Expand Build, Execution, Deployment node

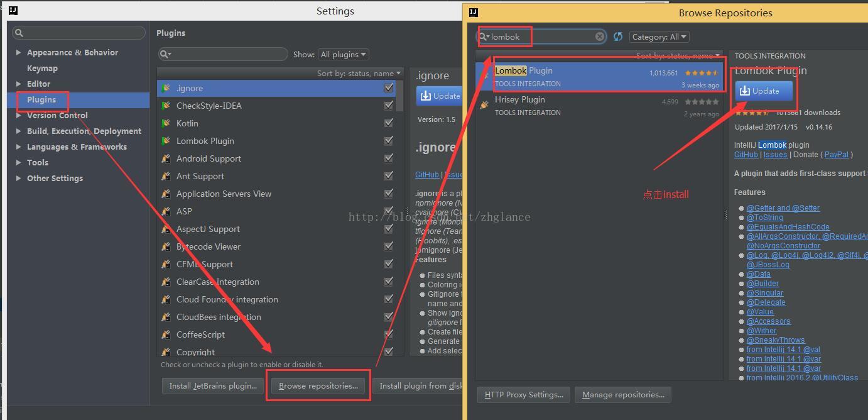pyautogui.click(x=18, y=131)
